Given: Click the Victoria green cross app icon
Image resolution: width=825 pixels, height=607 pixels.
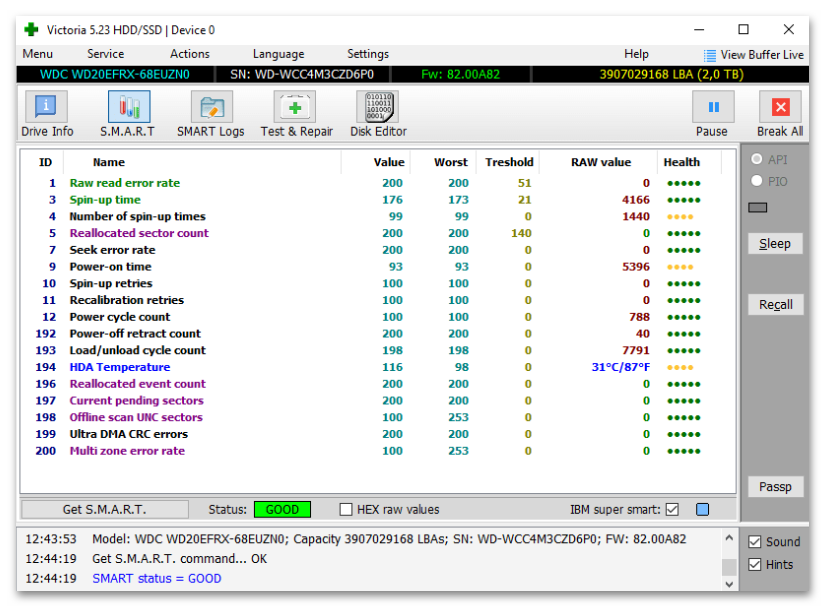Looking at the screenshot, I should point(32,29).
